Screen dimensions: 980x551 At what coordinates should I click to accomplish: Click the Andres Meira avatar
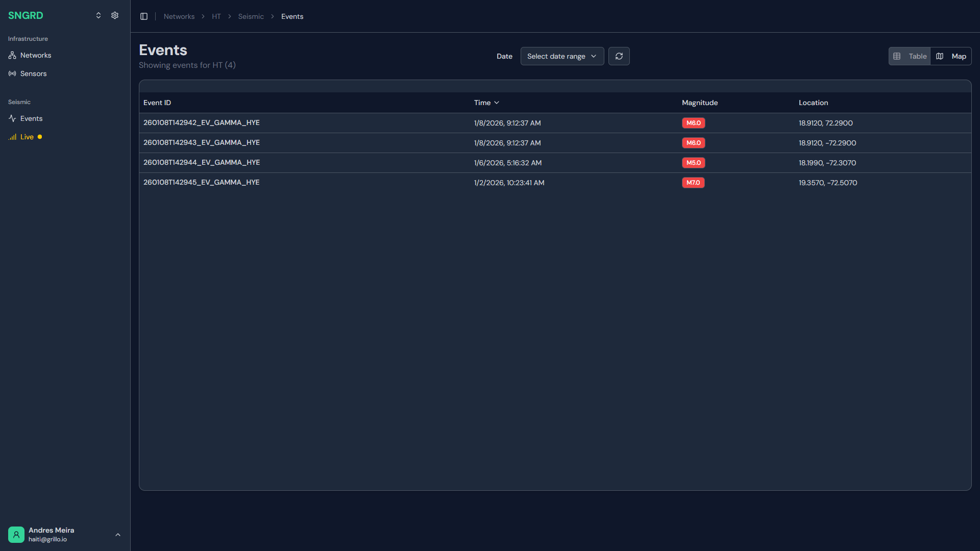[16, 534]
